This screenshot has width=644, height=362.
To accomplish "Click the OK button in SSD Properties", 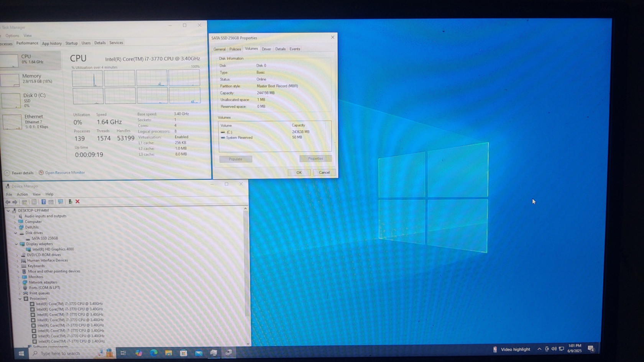I will (x=299, y=172).
